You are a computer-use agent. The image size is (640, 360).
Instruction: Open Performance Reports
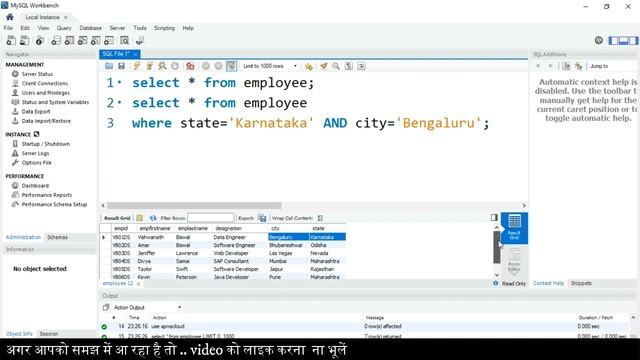tap(47, 195)
